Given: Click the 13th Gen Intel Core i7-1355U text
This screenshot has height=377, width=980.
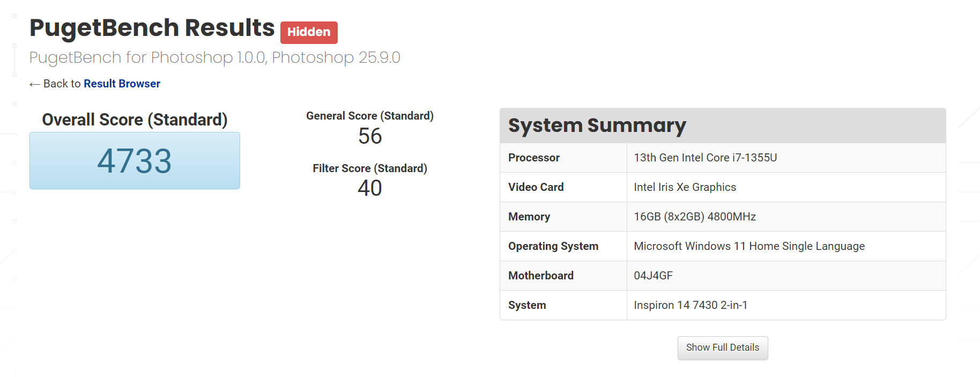Looking at the screenshot, I should coord(705,158).
